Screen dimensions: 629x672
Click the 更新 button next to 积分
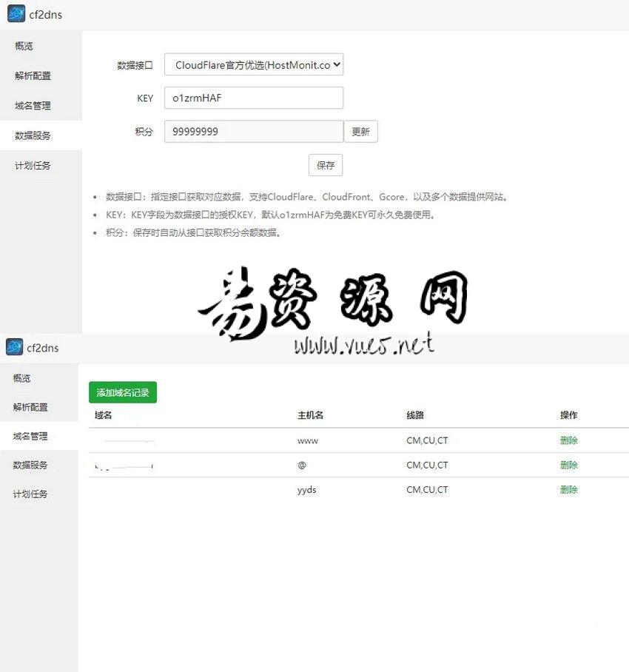(x=361, y=132)
